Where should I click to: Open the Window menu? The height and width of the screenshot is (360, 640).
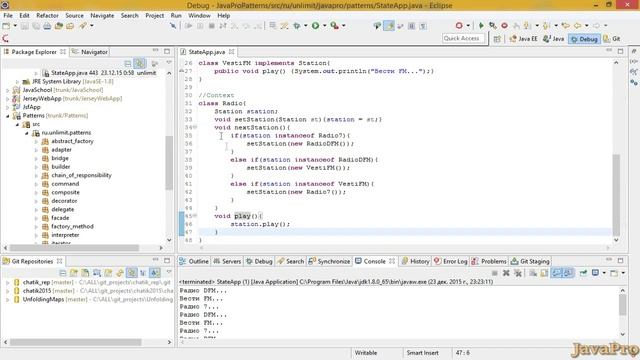199,16
